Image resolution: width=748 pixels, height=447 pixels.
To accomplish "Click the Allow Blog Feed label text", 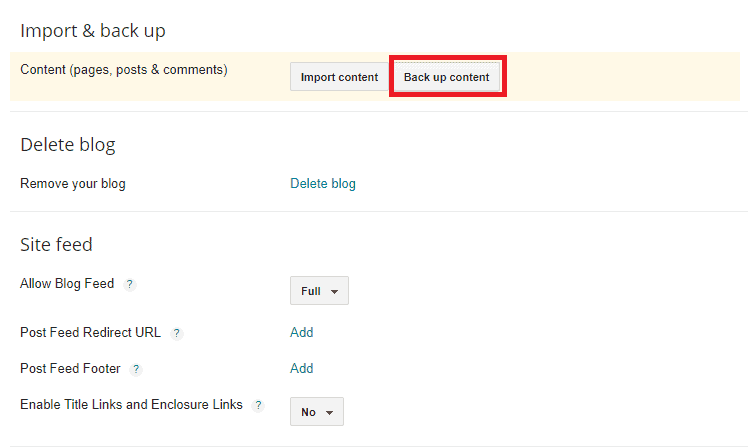I will (67, 284).
